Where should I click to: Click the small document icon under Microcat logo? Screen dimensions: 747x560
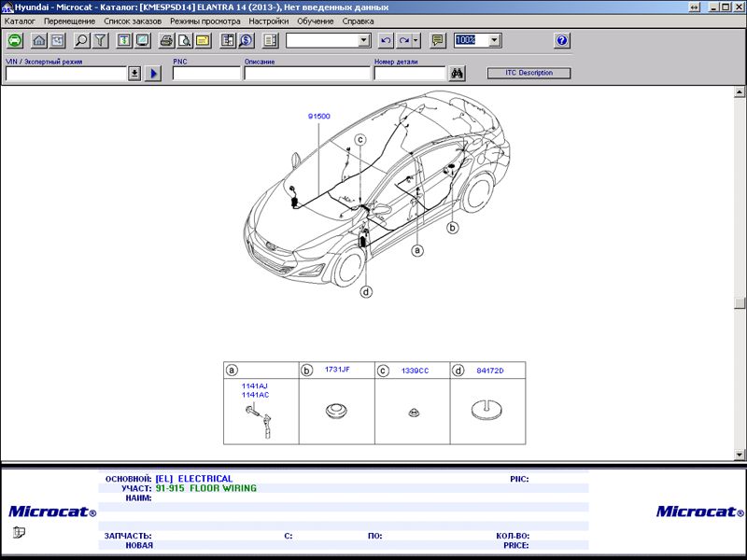pyautogui.click(x=19, y=532)
